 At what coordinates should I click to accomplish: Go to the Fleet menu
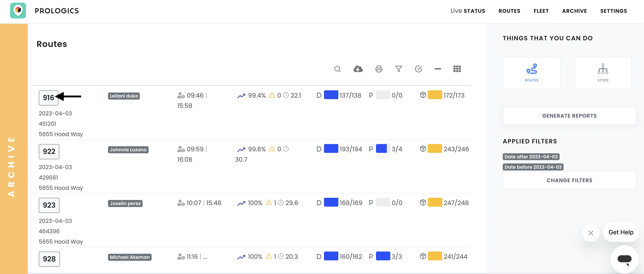pos(541,11)
